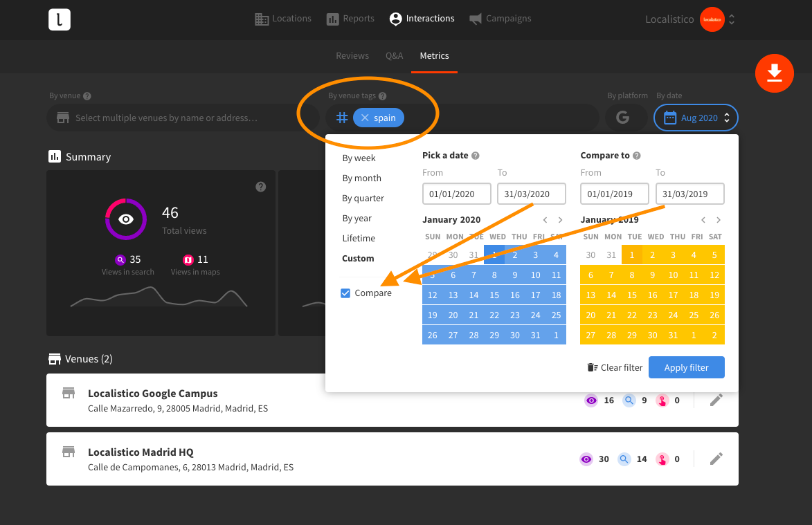Click the Views in search magnifier icon

[x=120, y=259]
